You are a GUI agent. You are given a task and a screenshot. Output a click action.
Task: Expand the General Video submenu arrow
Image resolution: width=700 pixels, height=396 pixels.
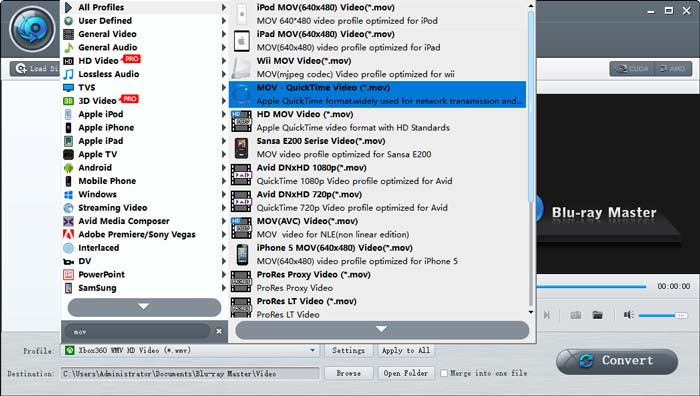[x=224, y=34]
